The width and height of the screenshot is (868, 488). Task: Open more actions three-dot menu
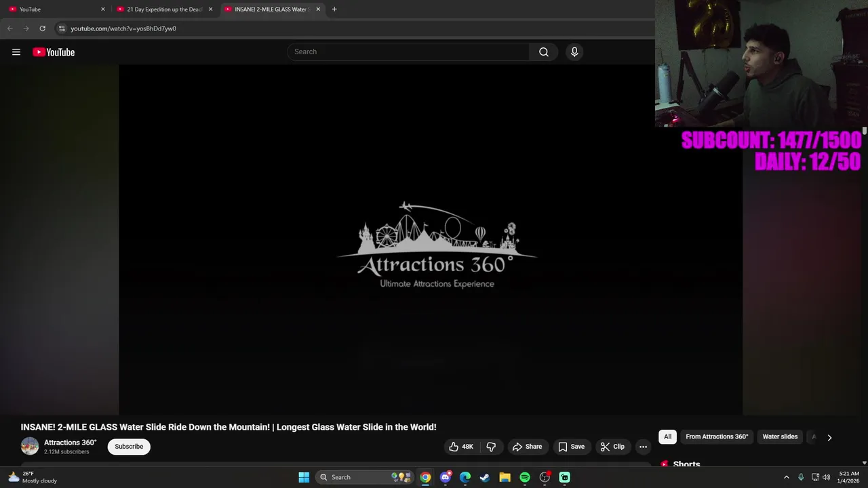pyautogui.click(x=643, y=447)
